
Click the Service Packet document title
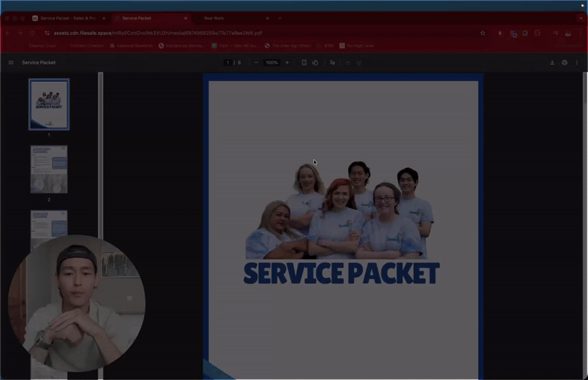38,63
